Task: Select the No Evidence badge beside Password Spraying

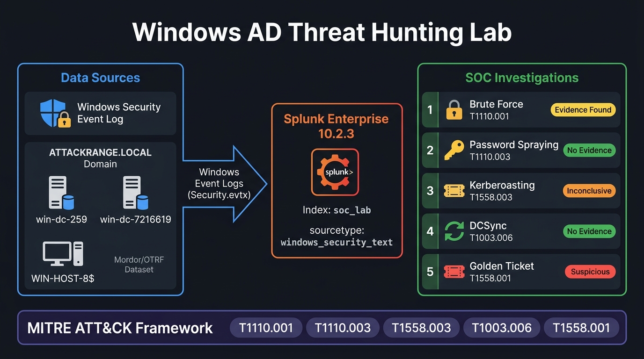Action: pos(589,150)
